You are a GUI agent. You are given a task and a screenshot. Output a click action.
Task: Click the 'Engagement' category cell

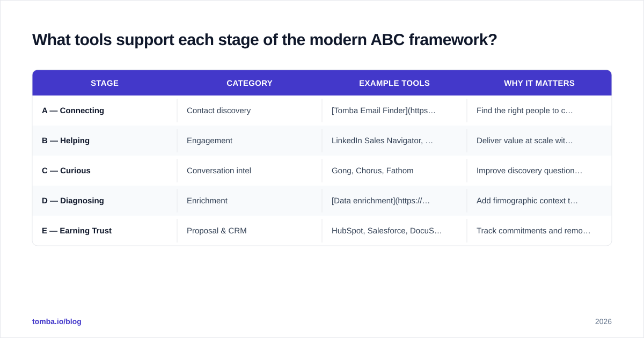pyautogui.click(x=250, y=141)
